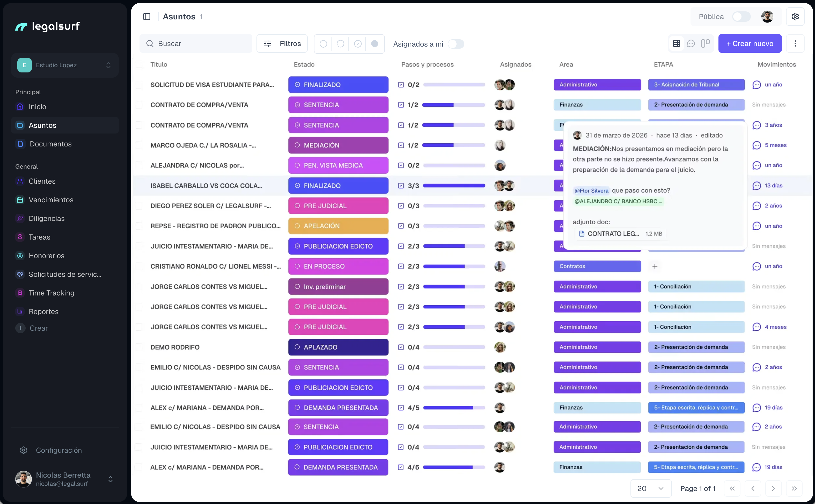The image size is (815, 504).
Task: Go to Inicio in sidebar
Action: tap(65, 107)
